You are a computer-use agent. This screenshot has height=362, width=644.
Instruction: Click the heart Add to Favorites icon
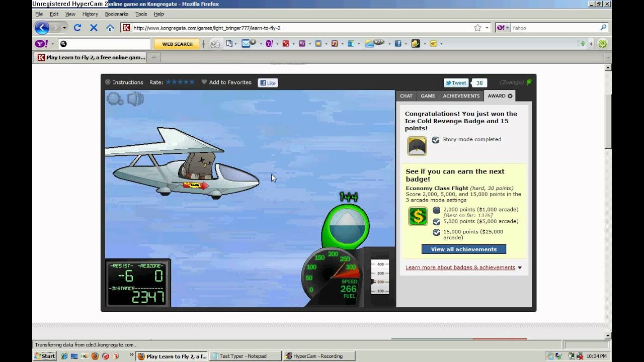pyautogui.click(x=204, y=82)
